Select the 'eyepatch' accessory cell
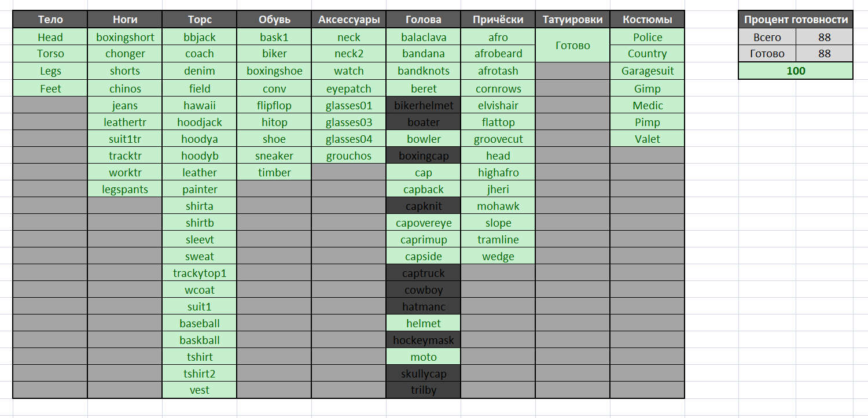This screenshot has height=418, width=868. tap(349, 88)
